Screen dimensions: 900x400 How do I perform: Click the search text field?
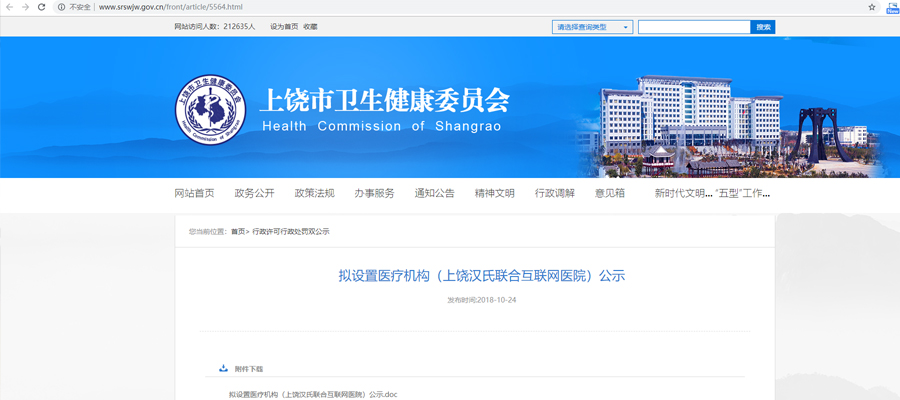pos(694,27)
